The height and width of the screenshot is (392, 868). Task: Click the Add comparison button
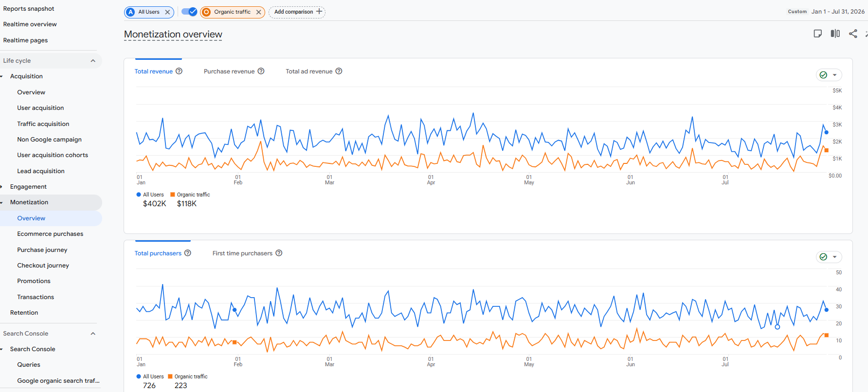(x=297, y=12)
